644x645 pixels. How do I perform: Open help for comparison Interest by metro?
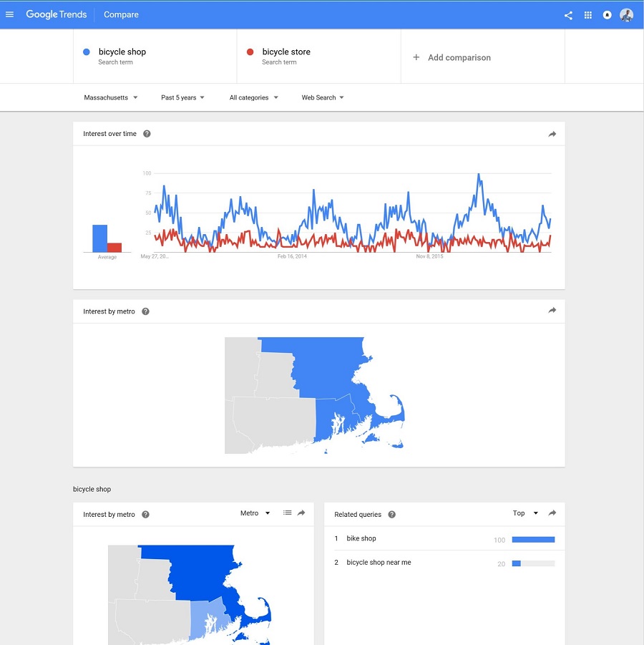(145, 311)
